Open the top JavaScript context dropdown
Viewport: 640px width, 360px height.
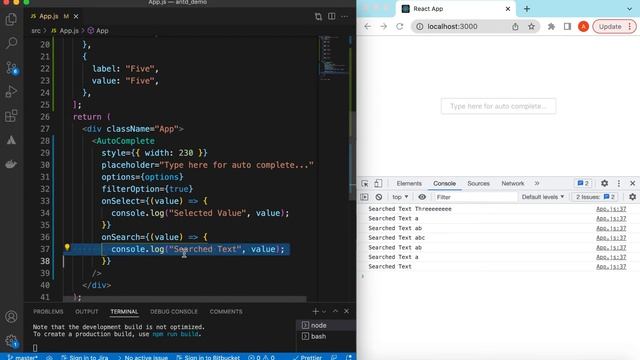pyautogui.click(x=400, y=197)
